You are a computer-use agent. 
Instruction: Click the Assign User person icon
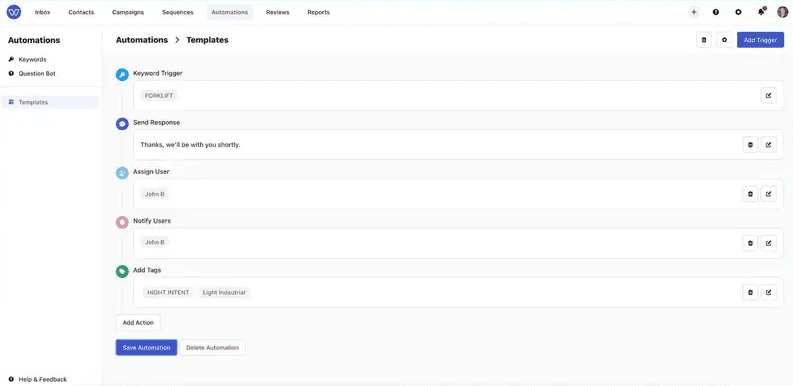click(122, 173)
